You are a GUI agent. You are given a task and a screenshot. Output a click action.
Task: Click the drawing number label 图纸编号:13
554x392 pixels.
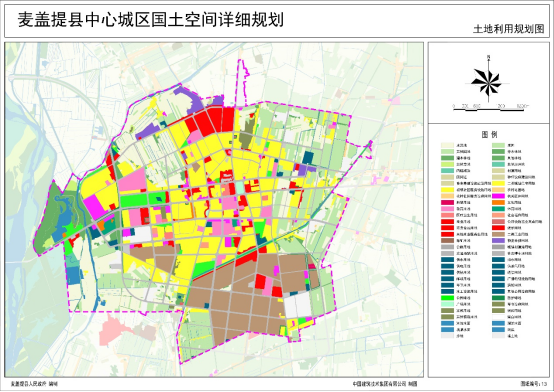coord(534,383)
